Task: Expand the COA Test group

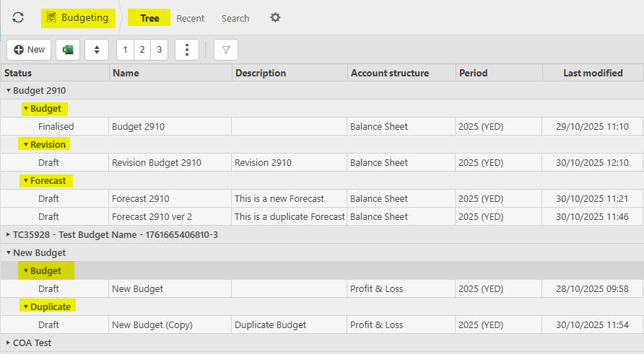Action: pos(9,343)
